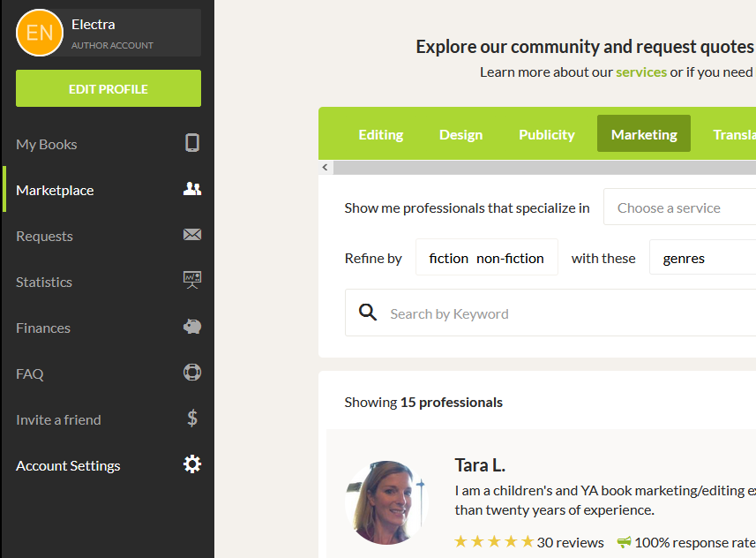Select the My Books phone icon

(x=192, y=144)
